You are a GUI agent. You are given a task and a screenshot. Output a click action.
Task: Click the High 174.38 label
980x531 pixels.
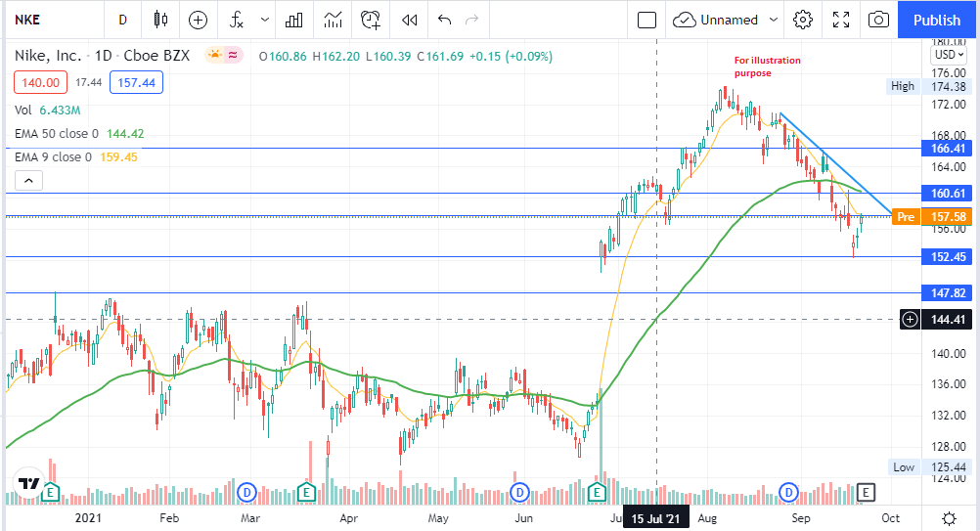pos(927,86)
